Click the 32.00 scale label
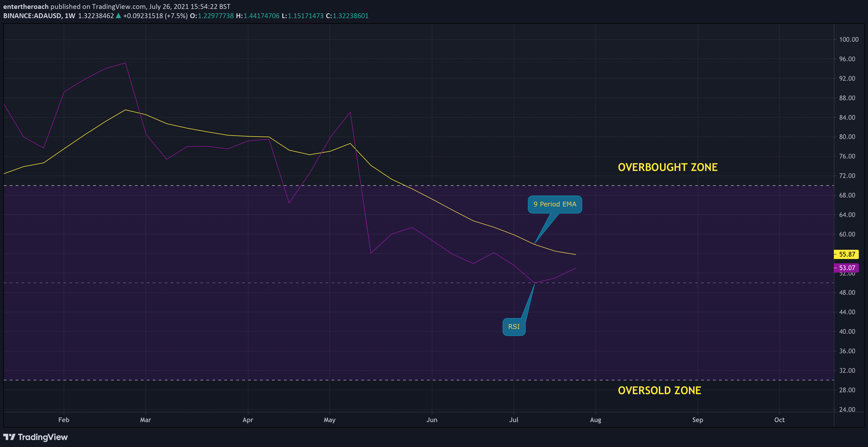 point(847,371)
